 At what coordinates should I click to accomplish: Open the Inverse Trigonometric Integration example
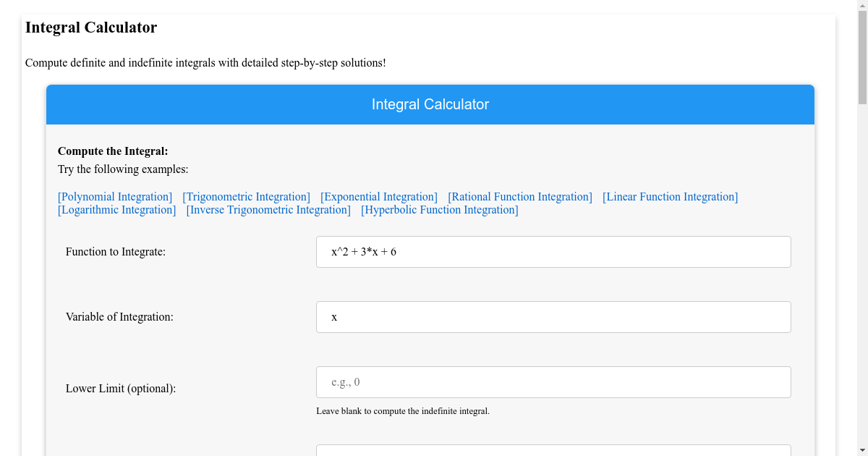pyautogui.click(x=268, y=209)
